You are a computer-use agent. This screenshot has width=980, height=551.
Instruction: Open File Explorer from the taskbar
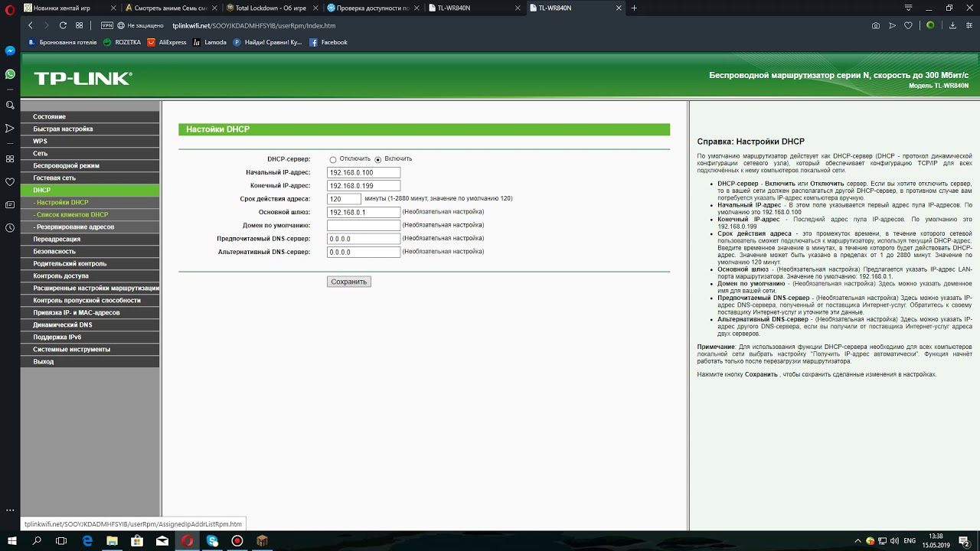pyautogui.click(x=113, y=540)
